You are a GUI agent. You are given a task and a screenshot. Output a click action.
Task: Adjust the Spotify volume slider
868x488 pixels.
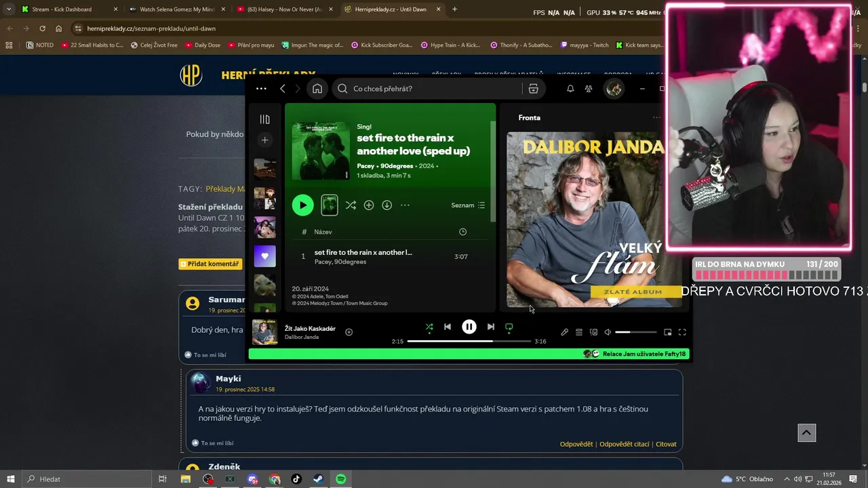pyautogui.click(x=635, y=332)
